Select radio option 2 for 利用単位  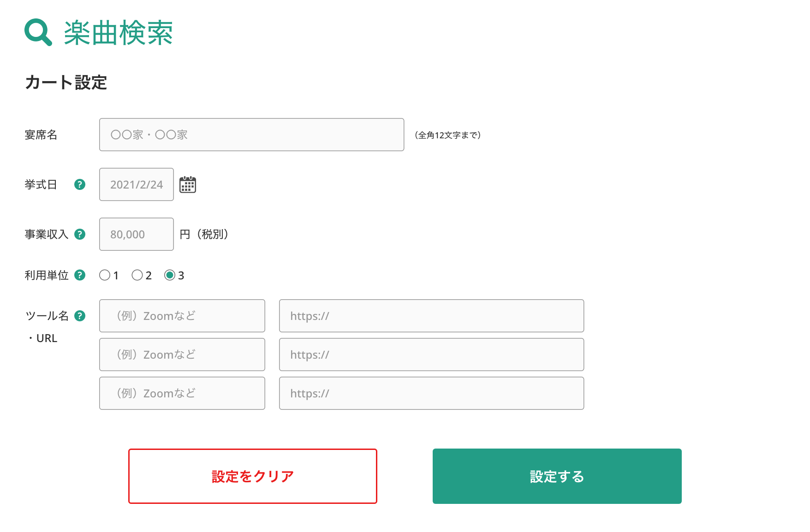137,275
